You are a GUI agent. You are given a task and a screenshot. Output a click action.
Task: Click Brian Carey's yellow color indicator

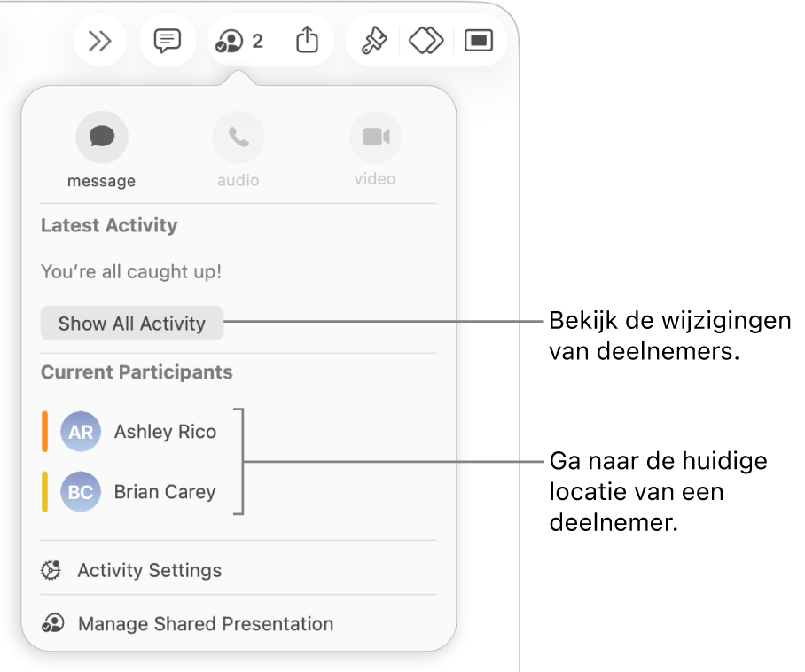(44, 492)
